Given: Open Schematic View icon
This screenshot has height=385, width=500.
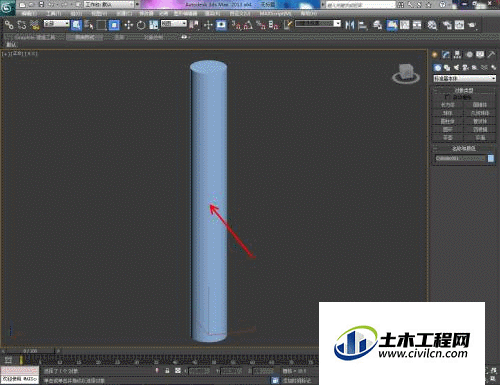Looking at the screenshot, I should [417, 25].
